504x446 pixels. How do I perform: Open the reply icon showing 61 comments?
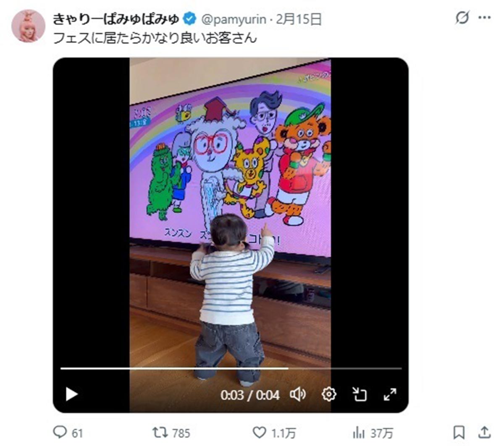[60, 432]
